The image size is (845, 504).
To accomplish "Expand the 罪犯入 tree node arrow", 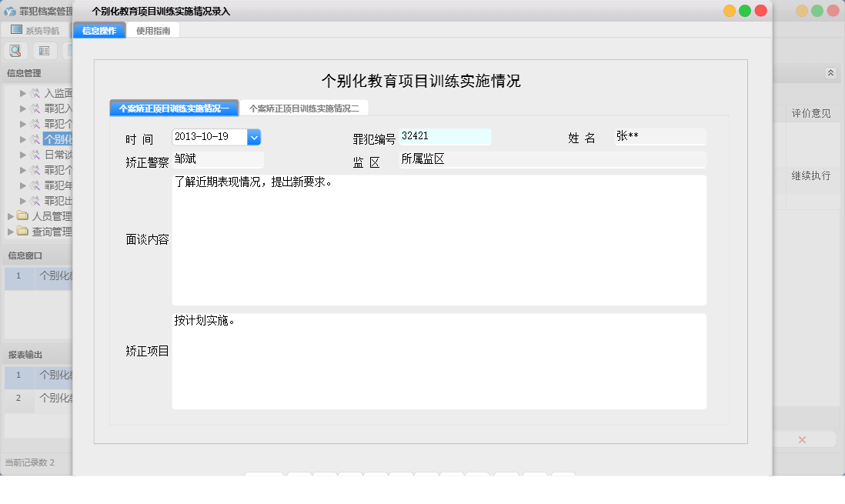I will [x=23, y=108].
